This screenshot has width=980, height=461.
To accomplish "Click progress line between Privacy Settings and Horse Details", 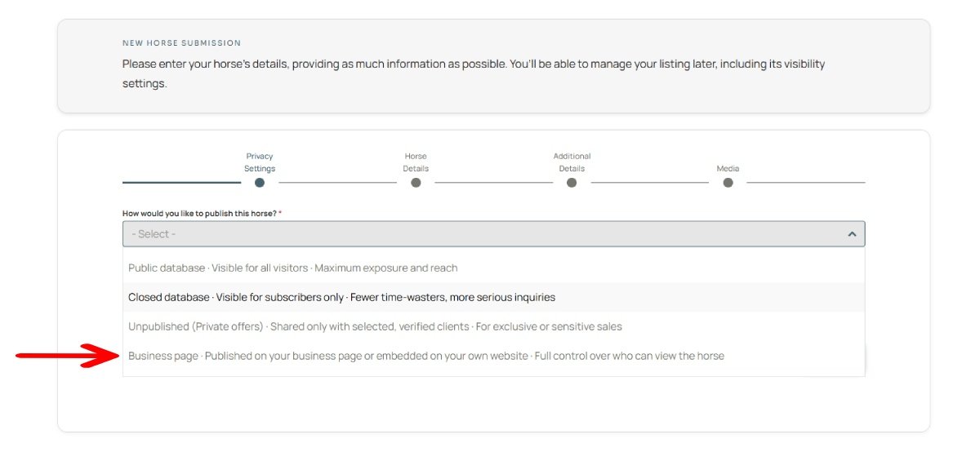I will click(x=337, y=183).
